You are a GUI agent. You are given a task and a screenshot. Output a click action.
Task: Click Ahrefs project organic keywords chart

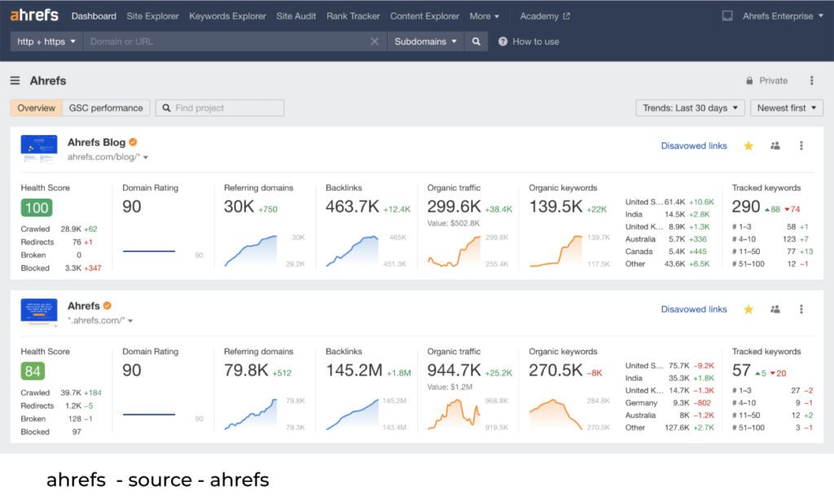click(555, 414)
